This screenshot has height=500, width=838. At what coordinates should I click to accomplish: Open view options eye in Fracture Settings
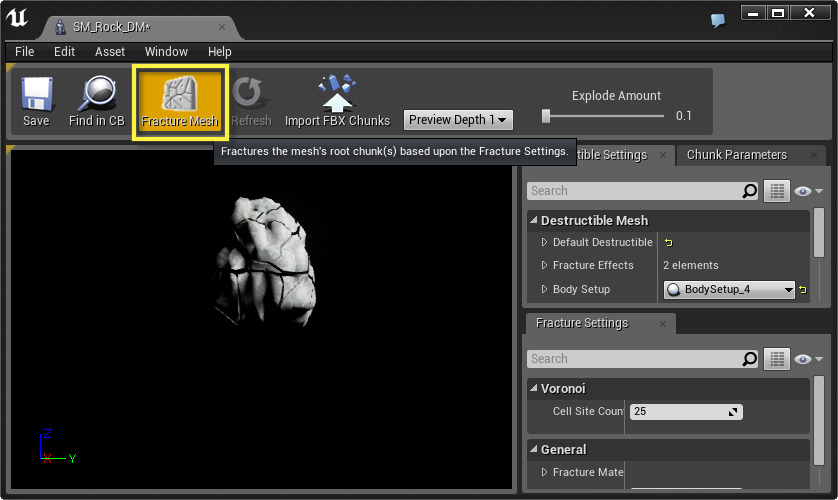(x=808, y=360)
